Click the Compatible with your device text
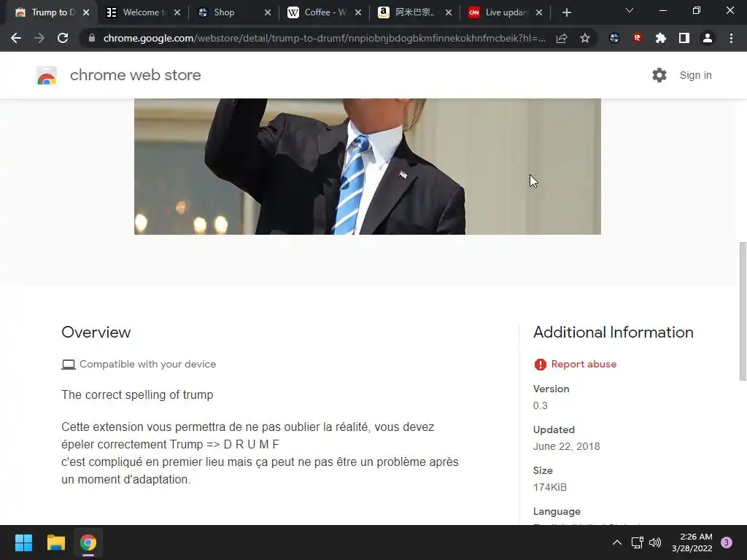Image resolution: width=747 pixels, height=560 pixels. tap(147, 365)
